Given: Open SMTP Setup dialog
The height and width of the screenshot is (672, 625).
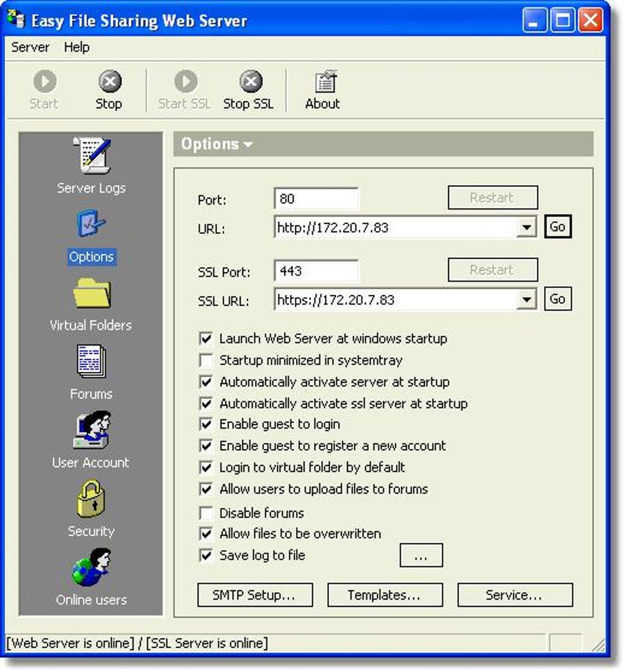Looking at the screenshot, I should point(255,595).
